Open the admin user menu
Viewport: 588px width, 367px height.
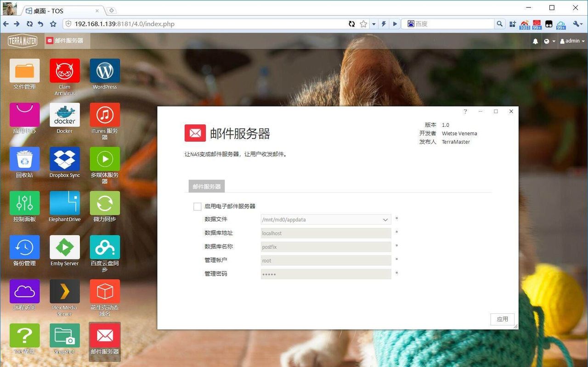point(572,41)
